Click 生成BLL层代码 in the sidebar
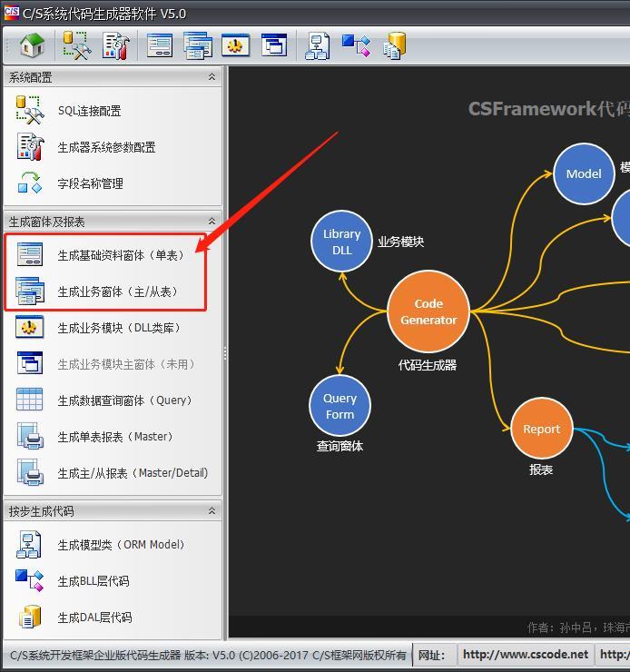This screenshot has height=672, width=630. 93,581
